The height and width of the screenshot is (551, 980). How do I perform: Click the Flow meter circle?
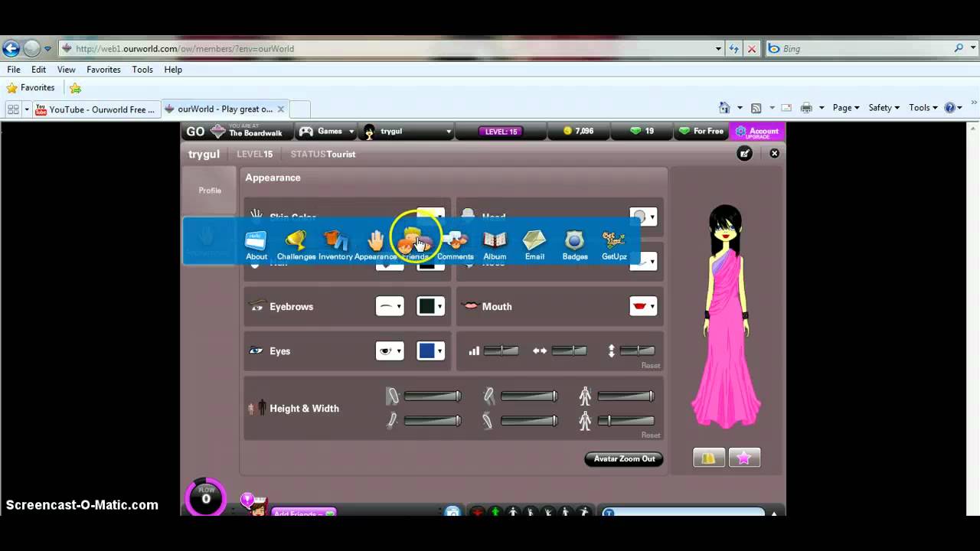tap(205, 497)
